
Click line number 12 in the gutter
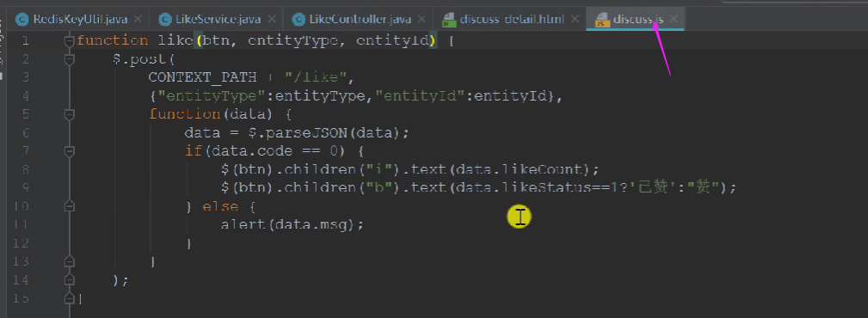coord(21,242)
